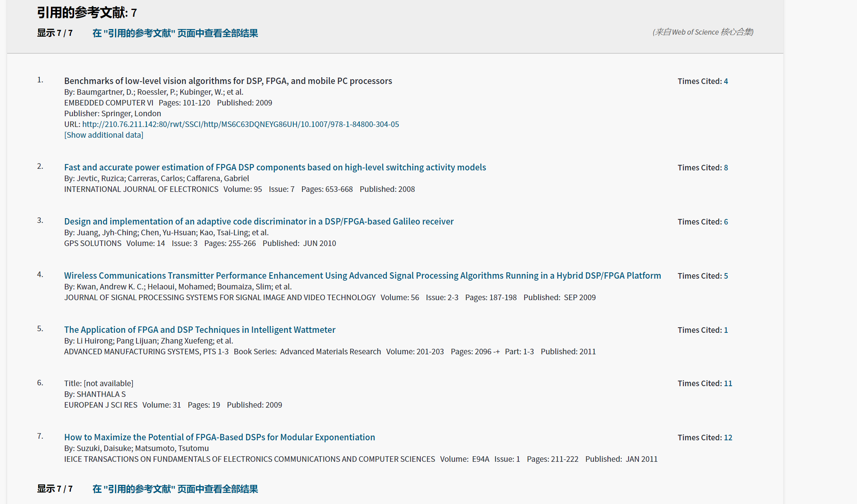Click the Web of Science core collection note
This screenshot has height=504, width=857.
[x=703, y=32]
